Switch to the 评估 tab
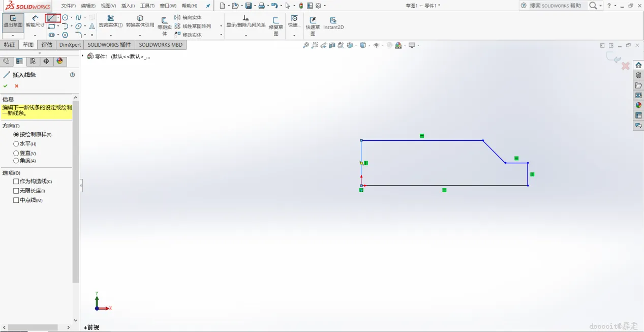644x332 pixels. (x=47, y=45)
